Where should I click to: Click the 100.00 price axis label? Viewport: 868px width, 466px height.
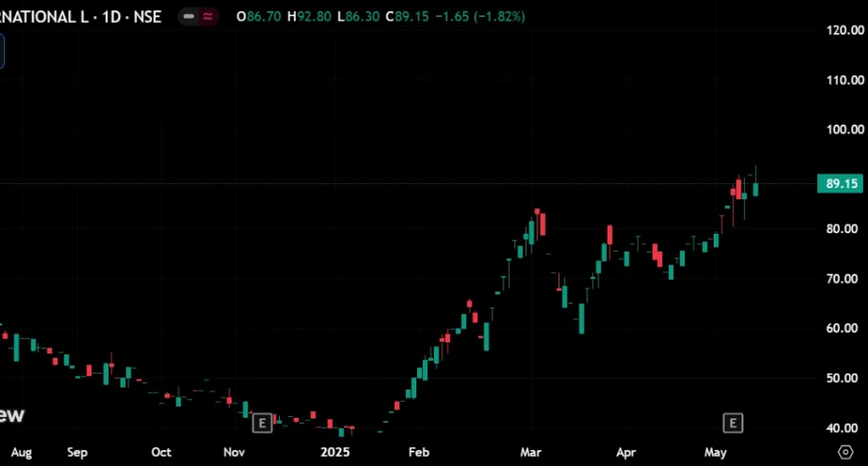[845, 130]
